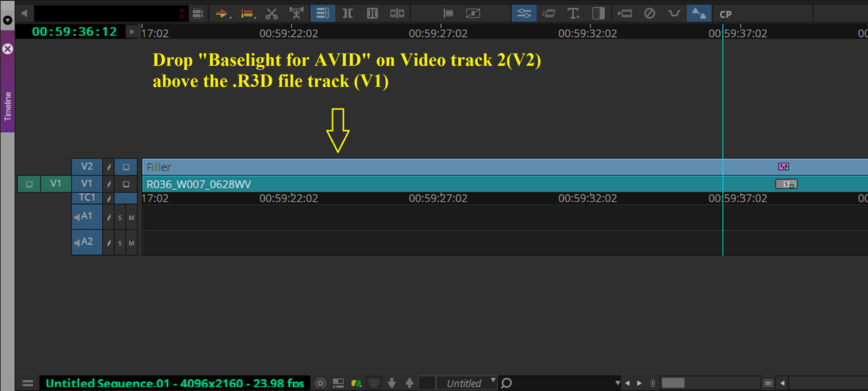This screenshot has width=868, height=391.
Task: Toggle the highlighted sliders effect mode button
Action: [524, 13]
